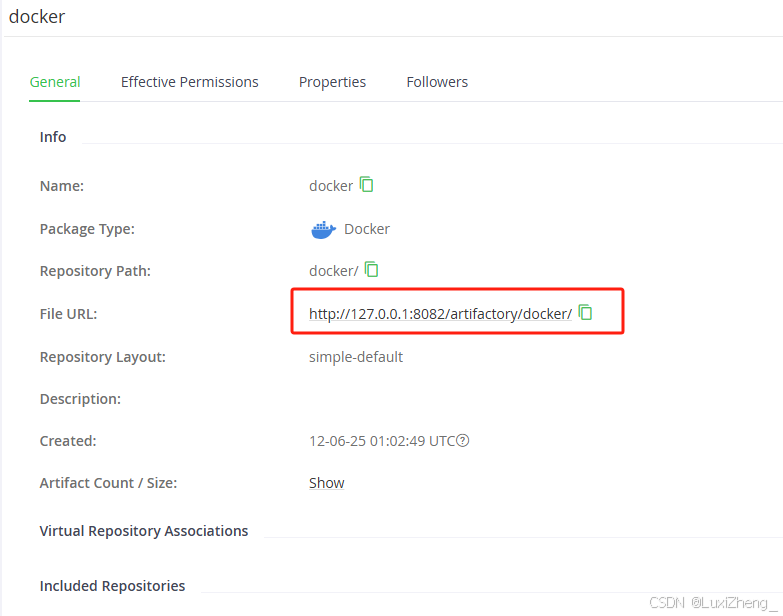The width and height of the screenshot is (783, 616).
Task: Select the Created timestamp 12-06-25 01:02:49 UTC
Action: click(x=382, y=441)
